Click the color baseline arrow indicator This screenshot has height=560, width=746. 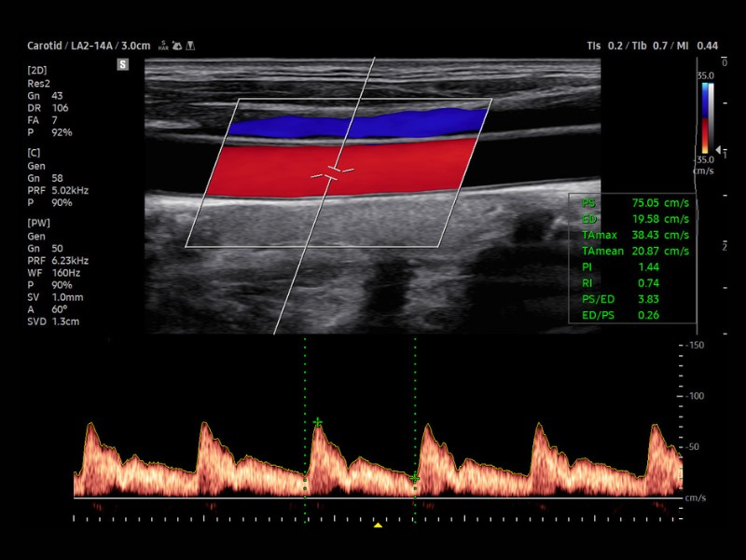(718, 149)
